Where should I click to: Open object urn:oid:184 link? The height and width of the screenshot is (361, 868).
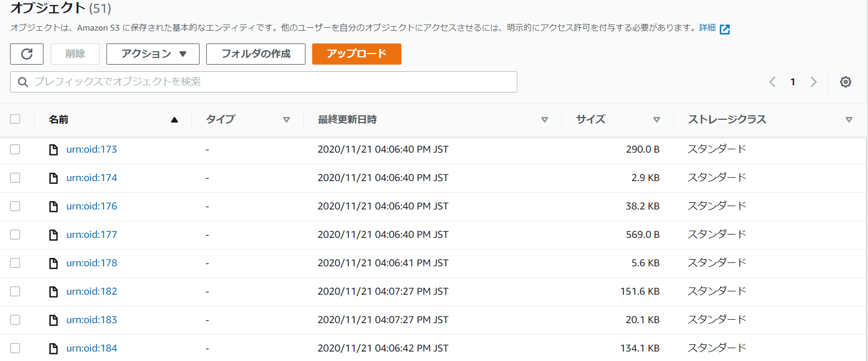click(91, 348)
